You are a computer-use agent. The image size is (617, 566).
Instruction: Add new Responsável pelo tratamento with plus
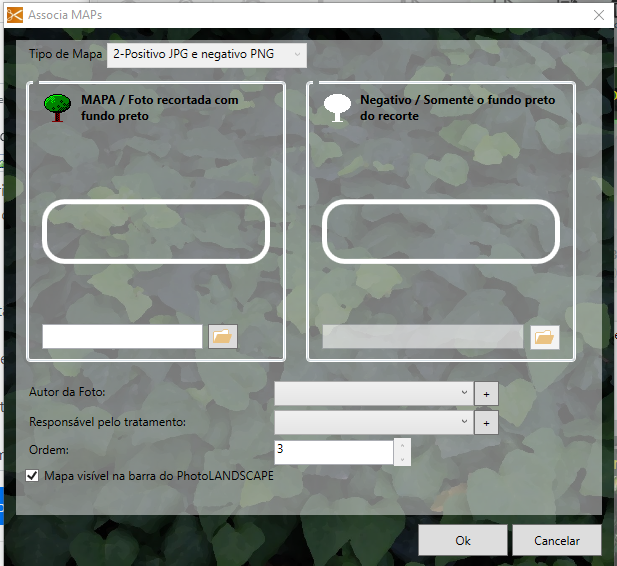click(486, 423)
